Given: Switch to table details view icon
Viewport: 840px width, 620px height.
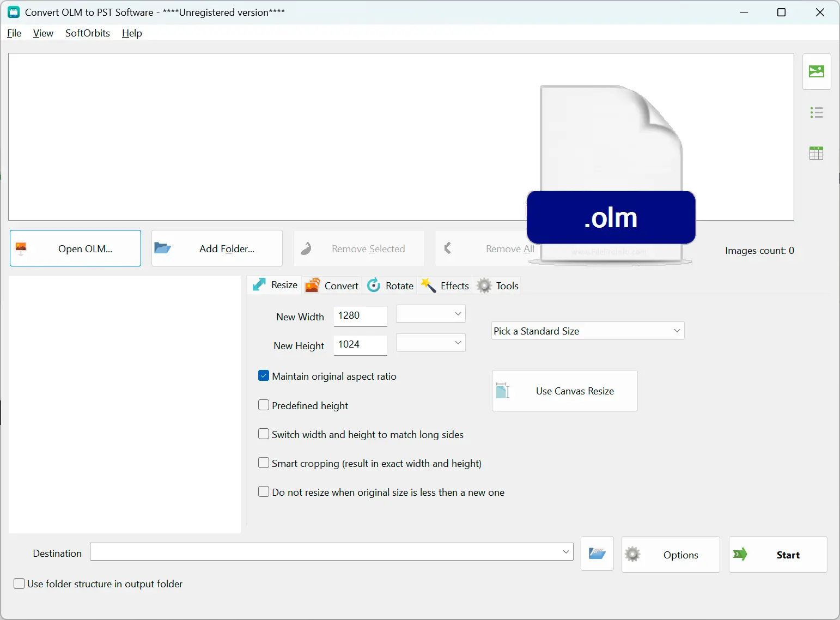Looking at the screenshot, I should tap(816, 153).
